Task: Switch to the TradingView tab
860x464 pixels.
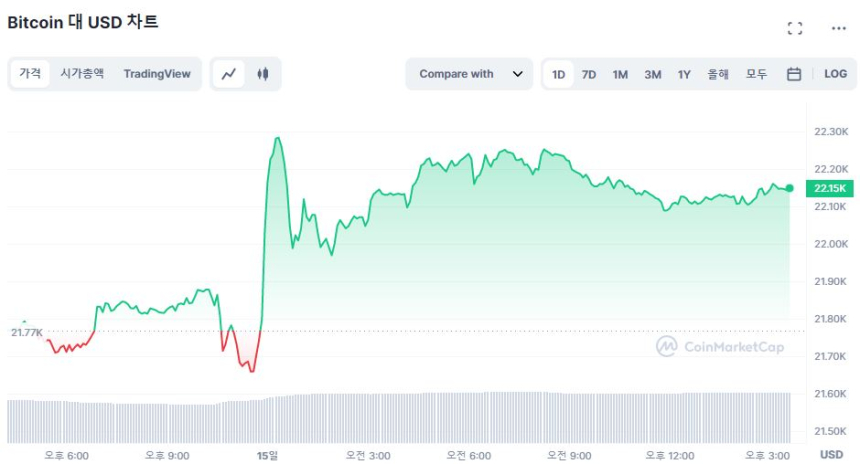Action: [x=157, y=74]
